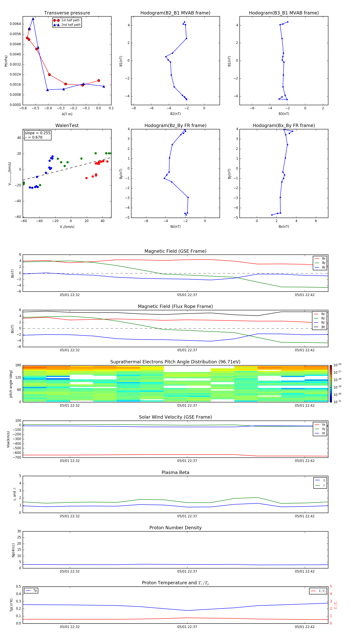Click the 'B3(nT)' axis label
This screenshot has width=351, height=644.
pos(284,114)
